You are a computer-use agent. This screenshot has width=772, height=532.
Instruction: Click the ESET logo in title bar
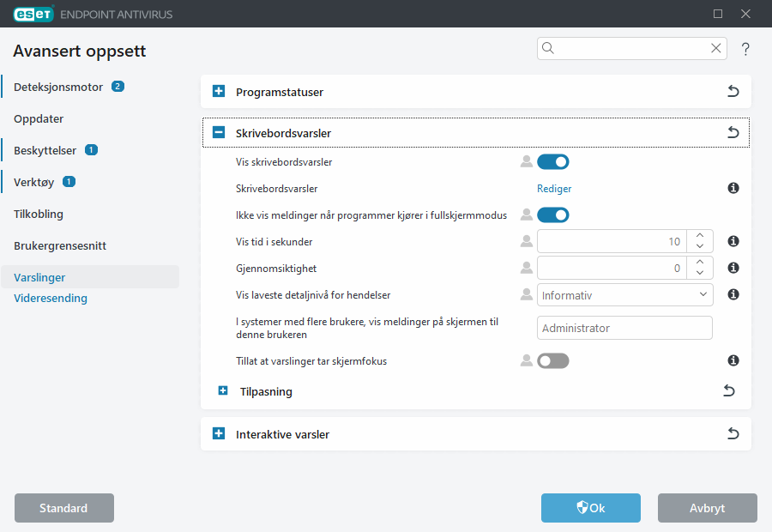(33, 15)
